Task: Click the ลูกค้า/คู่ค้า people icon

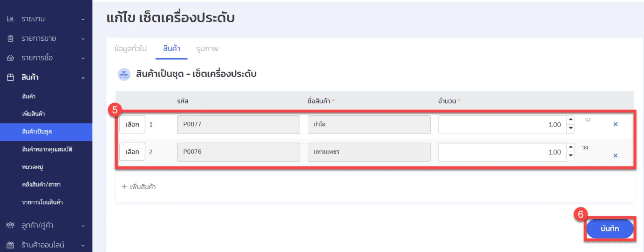Action: (x=10, y=226)
